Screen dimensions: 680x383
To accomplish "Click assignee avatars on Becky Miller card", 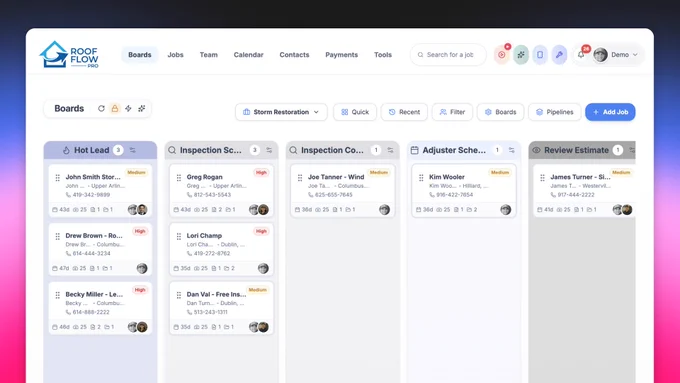I will coord(138,327).
